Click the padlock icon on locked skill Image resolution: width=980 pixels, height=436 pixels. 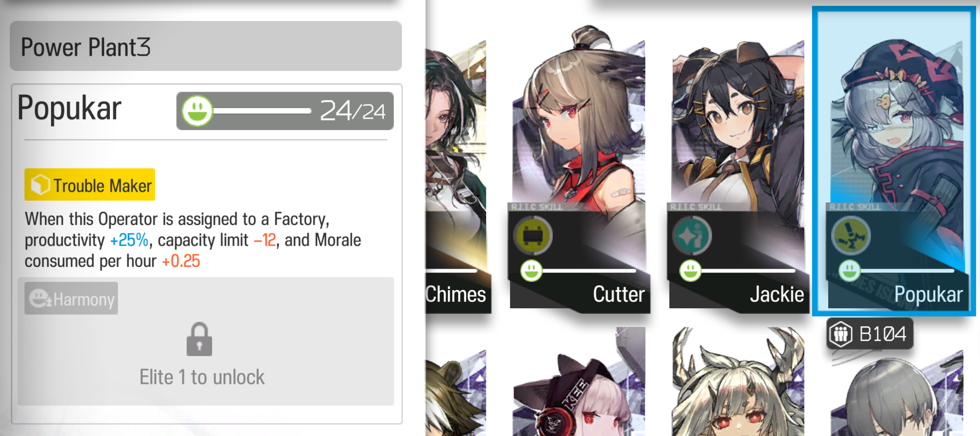click(x=199, y=339)
